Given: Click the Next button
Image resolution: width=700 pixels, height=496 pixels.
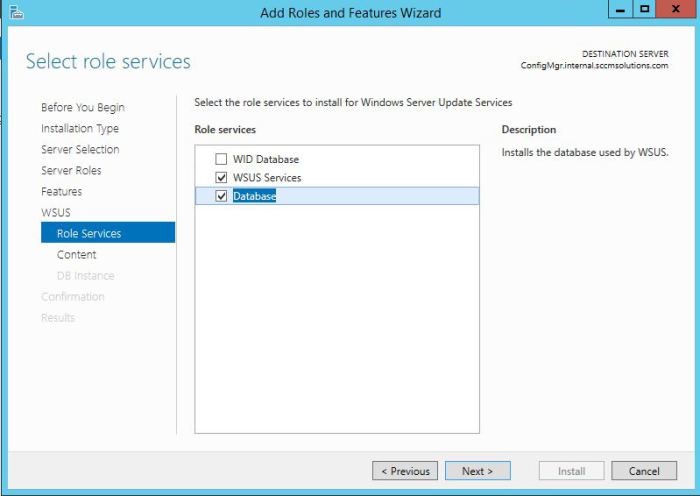Looking at the screenshot, I should 478,471.
